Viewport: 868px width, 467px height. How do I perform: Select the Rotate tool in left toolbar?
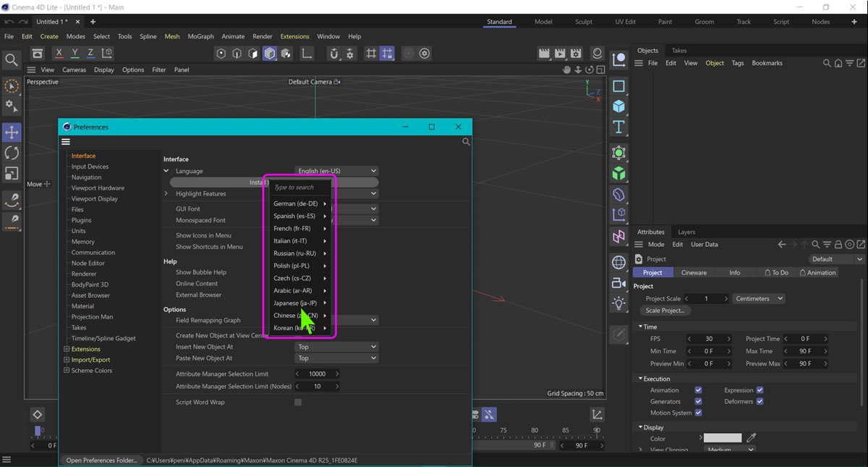coord(12,153)
